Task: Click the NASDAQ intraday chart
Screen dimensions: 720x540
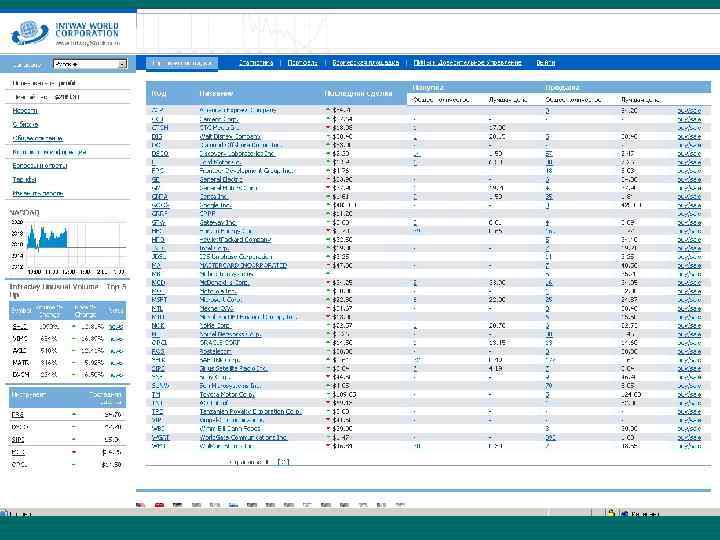Action: [68, 248]
